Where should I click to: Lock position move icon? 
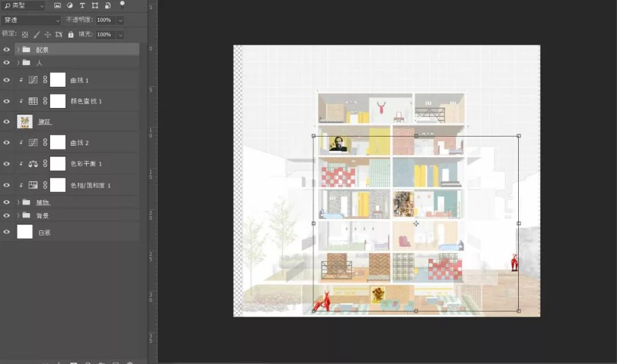pos(47,35)
